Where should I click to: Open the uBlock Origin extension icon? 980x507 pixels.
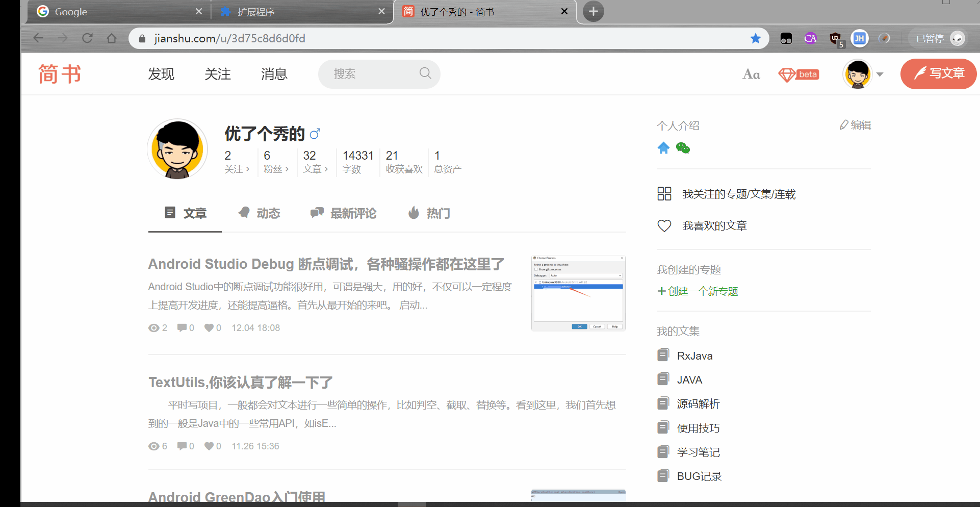click(835, 38)
